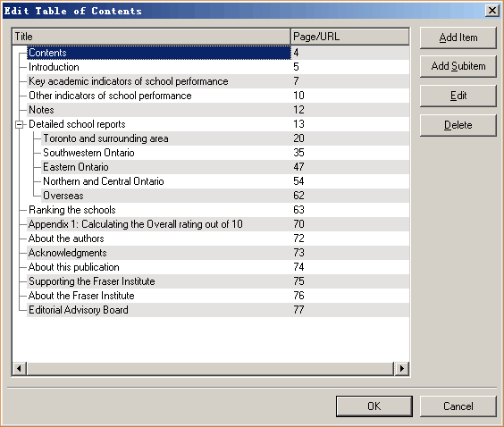Click the Delete button

pos(458,125)
